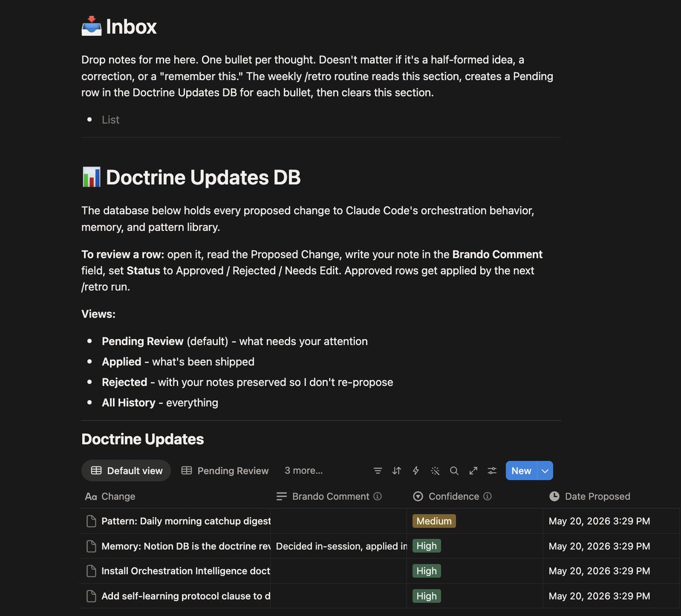Click the 'Drop notes for me here' paragraph

point(317,76)
